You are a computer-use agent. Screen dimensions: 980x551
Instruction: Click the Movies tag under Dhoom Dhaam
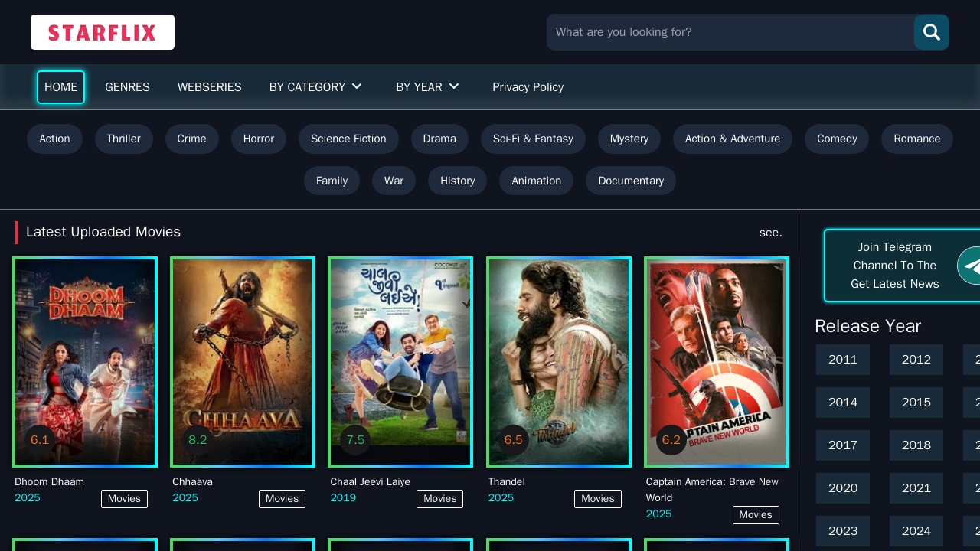pos(124,499)
